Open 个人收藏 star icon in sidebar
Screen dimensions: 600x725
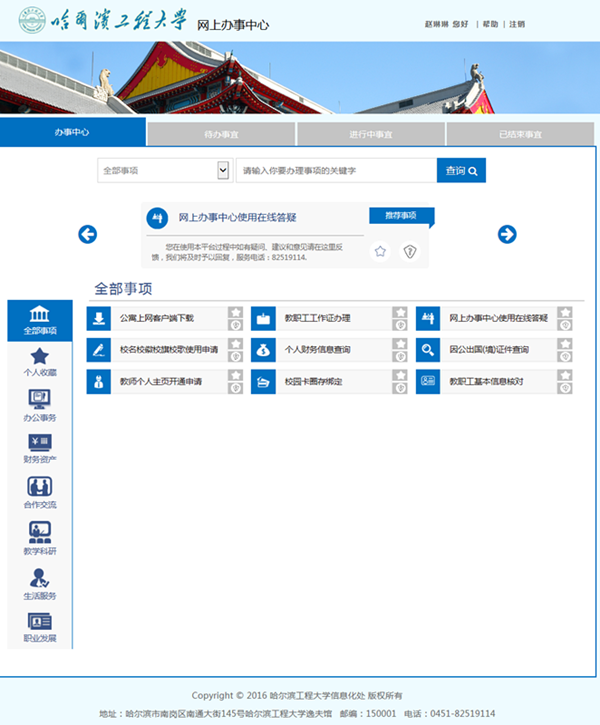coord(40,356)
